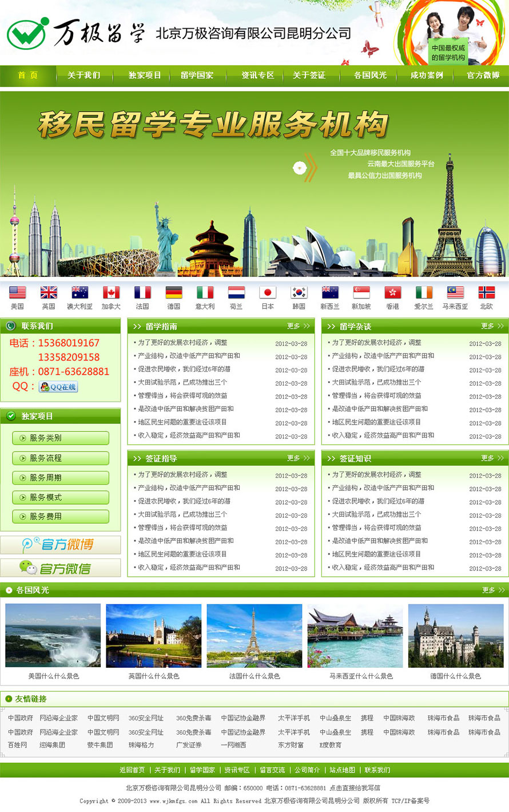This screenshot has width=509, height=812.
Task: Open the 站点地图 footer link
Action: click(x=342, y=770)
